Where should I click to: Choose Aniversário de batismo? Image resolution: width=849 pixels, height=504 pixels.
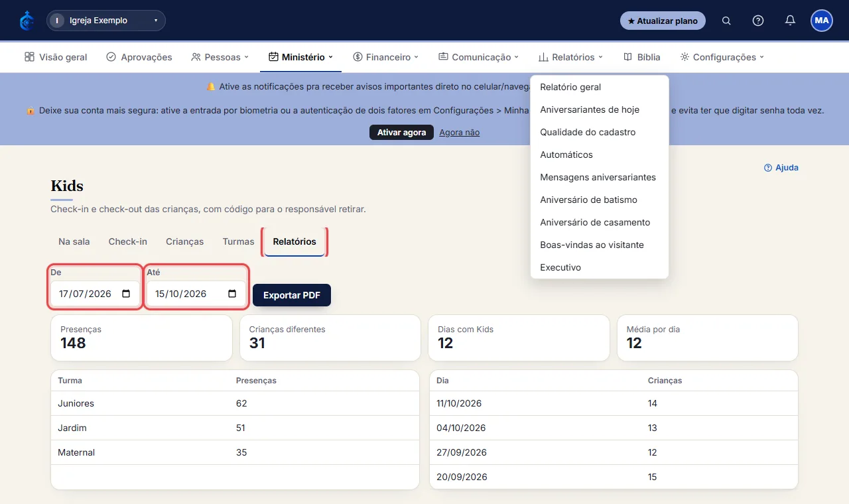pyautogui.click(x=600, y=200)
